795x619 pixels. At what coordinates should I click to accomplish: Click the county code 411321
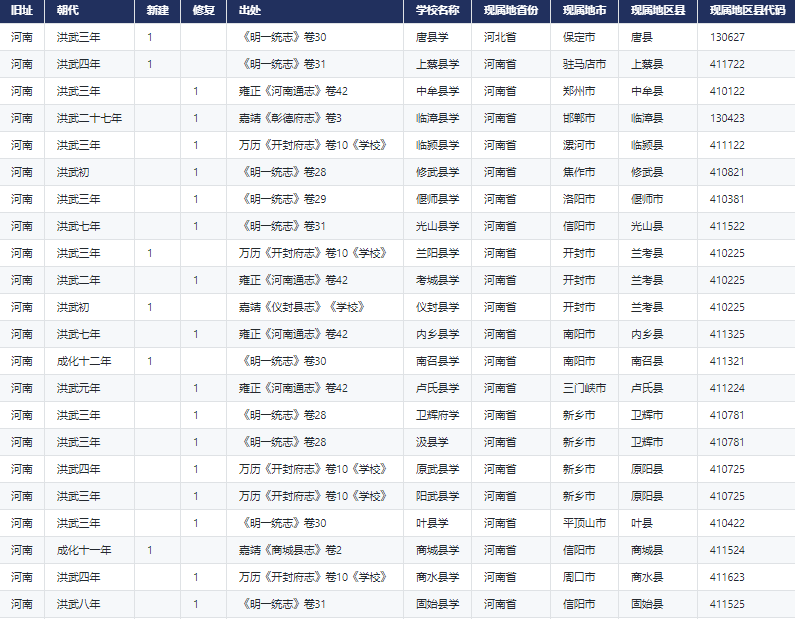(727, 361)
